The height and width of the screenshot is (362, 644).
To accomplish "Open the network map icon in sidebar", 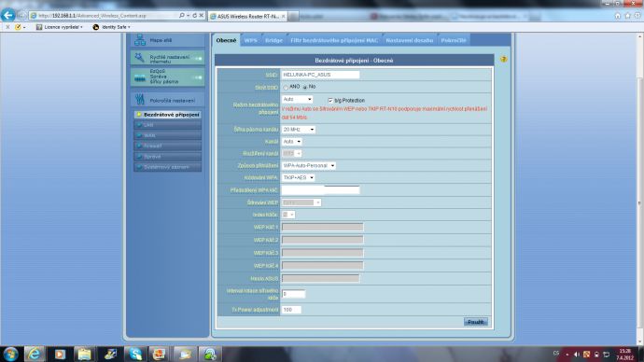I will point(140,40).
